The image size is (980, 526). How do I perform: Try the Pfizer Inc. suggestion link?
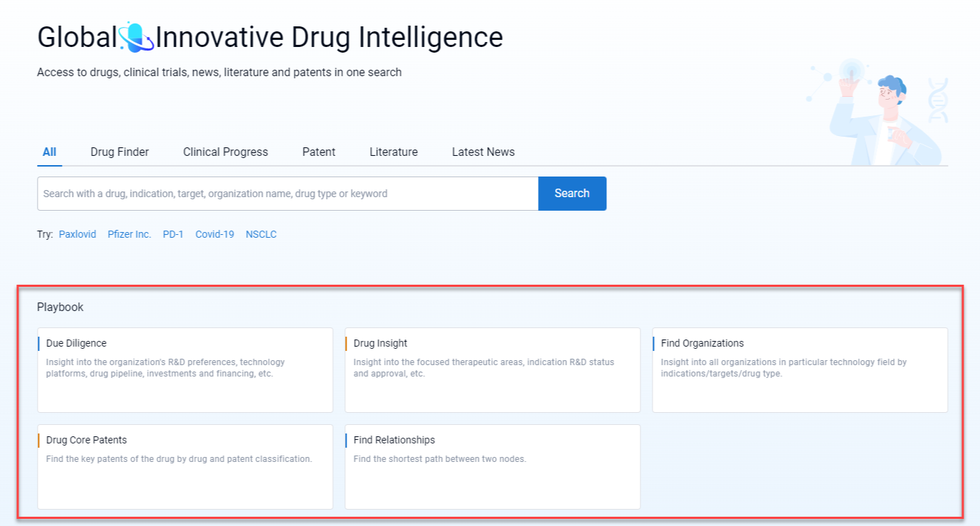pyautogui.click(x=130, y=234)
